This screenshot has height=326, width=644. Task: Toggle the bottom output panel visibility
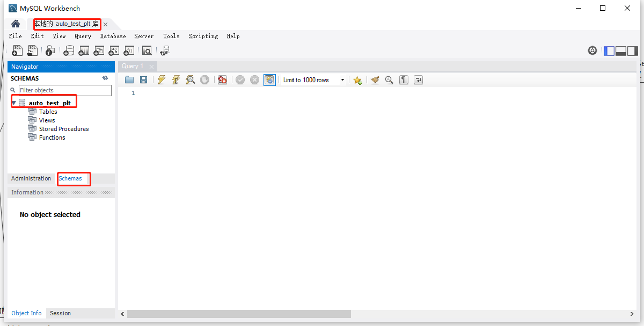[621, 51]
